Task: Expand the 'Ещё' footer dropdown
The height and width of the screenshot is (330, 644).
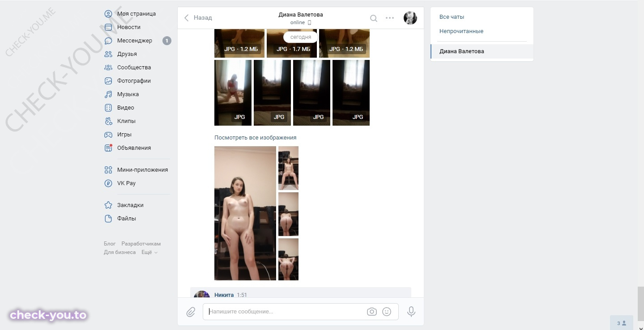Action: point(149,252)
